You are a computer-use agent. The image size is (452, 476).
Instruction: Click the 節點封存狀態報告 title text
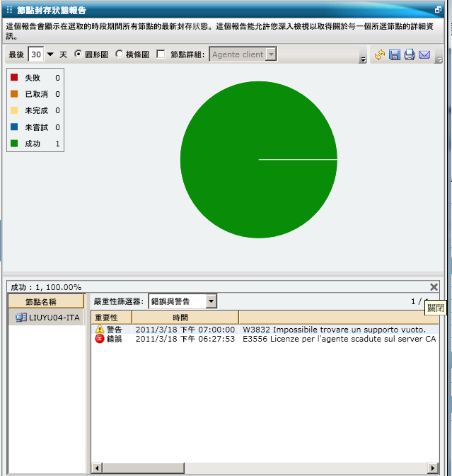pyautogui.click(x=52, y=11)
